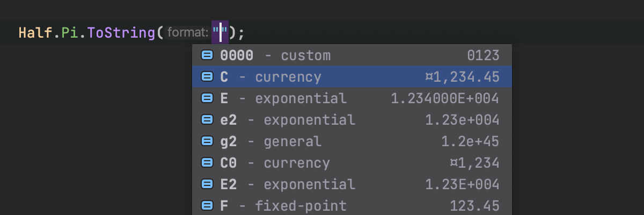Click the icon beside the C currency entry

[x=207, y=77]
